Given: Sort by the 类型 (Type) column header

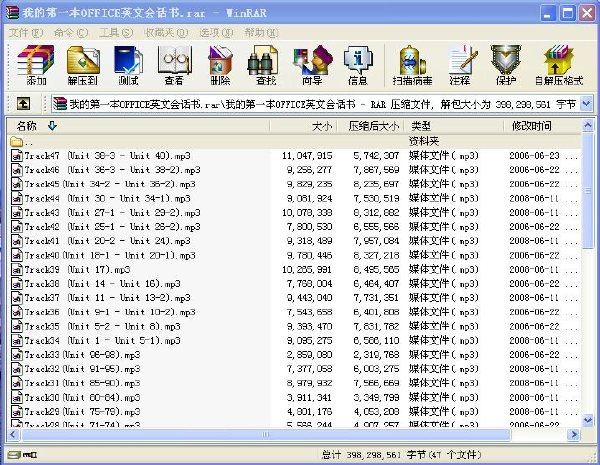Looking at the screenshot, I should 454,126.
